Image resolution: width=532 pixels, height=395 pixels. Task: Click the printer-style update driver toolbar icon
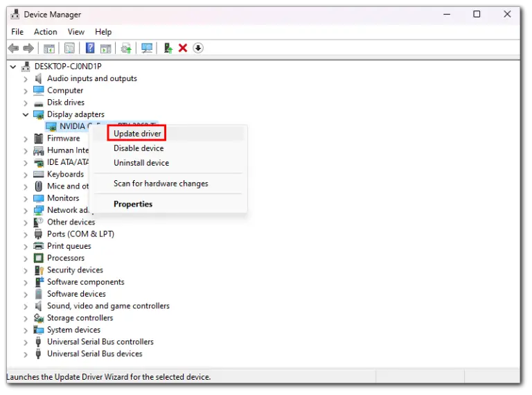coord(126,48)
